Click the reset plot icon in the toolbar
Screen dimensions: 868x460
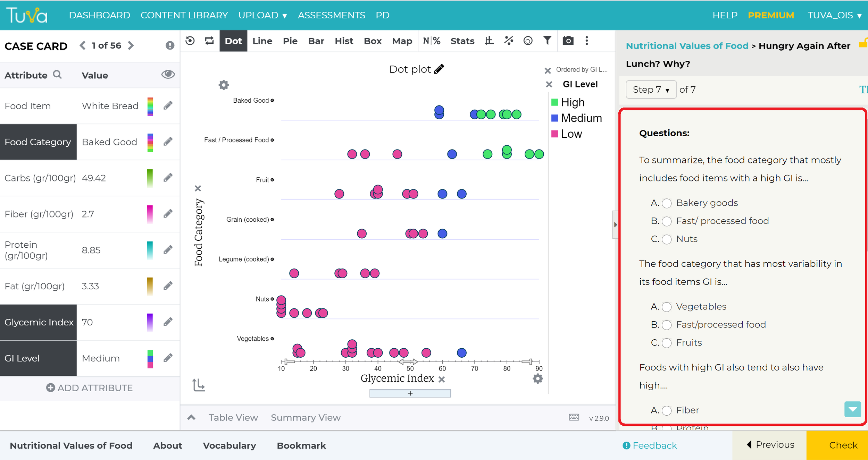pyautogui.click(x=190, y=41)
